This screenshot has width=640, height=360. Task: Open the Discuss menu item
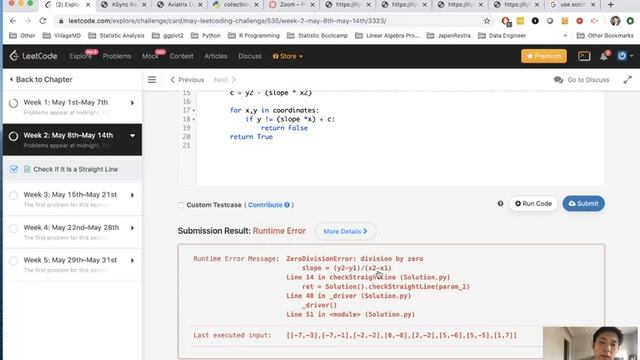coord(250,56)
